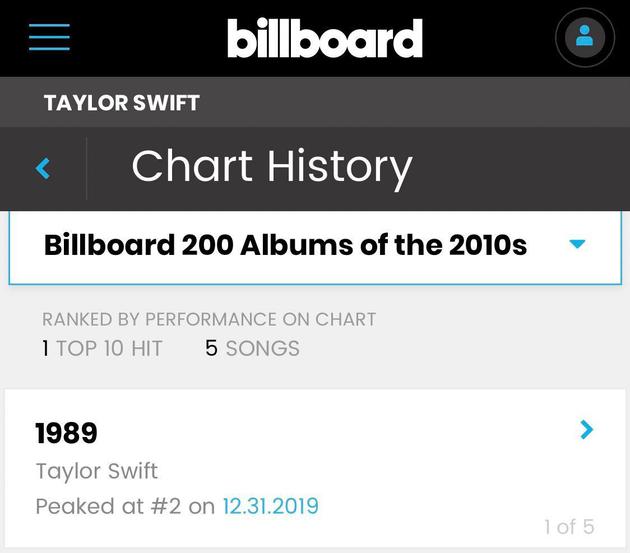Click the "1 of 5" entry counter
Screen dimensions: 630x553
point(568,526)
